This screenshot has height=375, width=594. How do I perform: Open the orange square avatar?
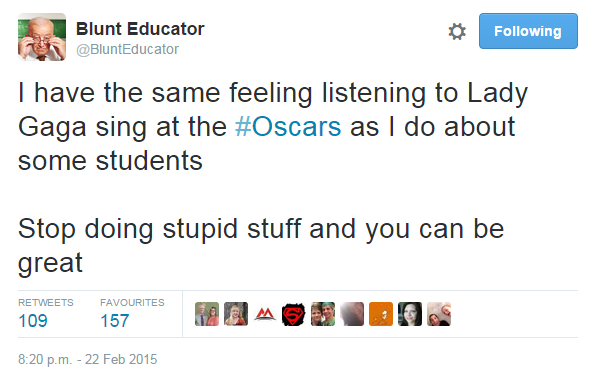pos(381,314)
